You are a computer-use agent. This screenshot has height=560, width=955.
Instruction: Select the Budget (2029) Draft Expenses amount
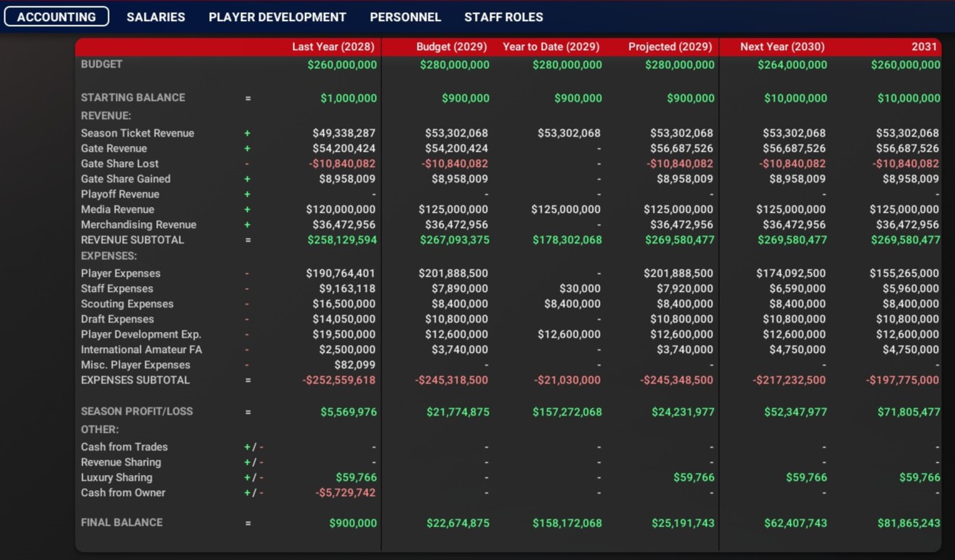[x=457, y=319]
